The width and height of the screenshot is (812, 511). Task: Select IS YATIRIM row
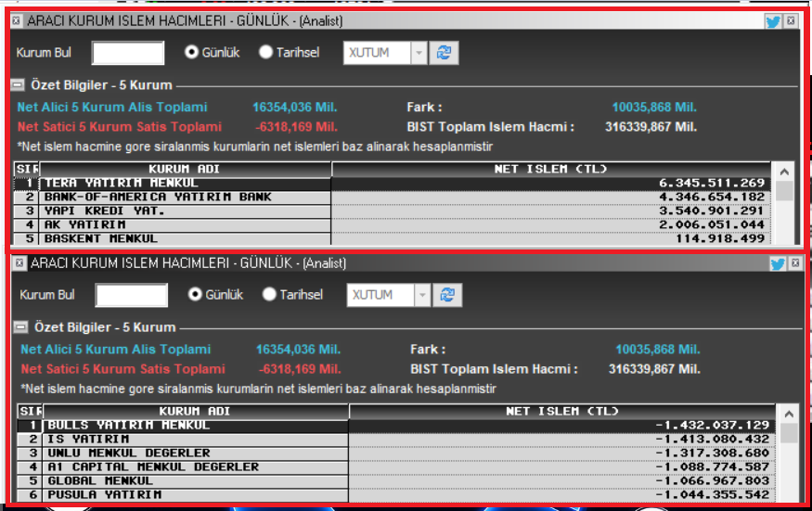[x=395, y=440]
